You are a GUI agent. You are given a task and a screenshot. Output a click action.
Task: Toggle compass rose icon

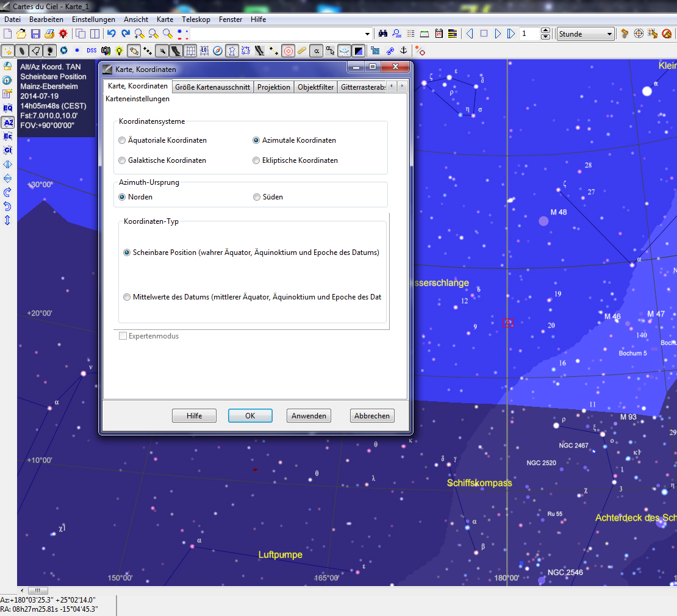pyautogui.click(x=218, y=51)
